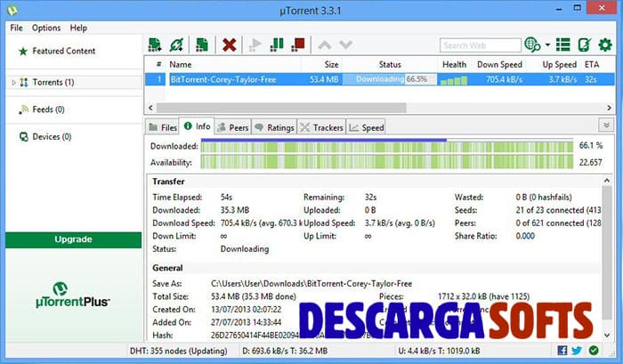This screenshot has height=364, width=623.
Task: Click the Downloaded pieces bar
Action: click(387, 146)
